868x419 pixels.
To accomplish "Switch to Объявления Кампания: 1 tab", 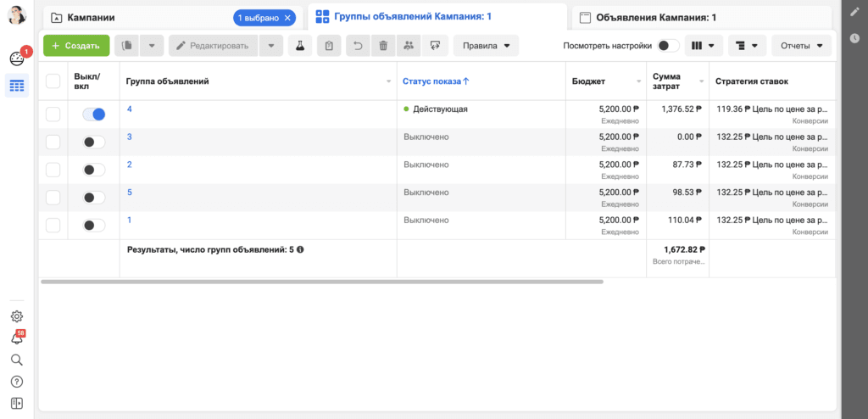I will point(655,17).
